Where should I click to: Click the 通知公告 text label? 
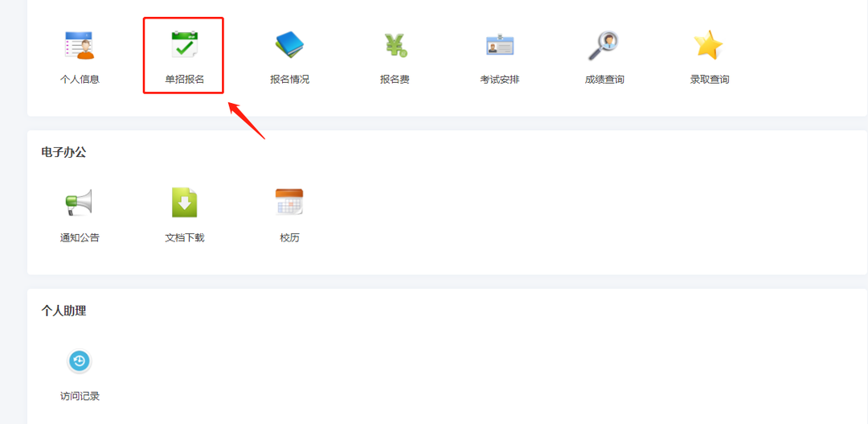pyautogui.click(x=80, y=238)
